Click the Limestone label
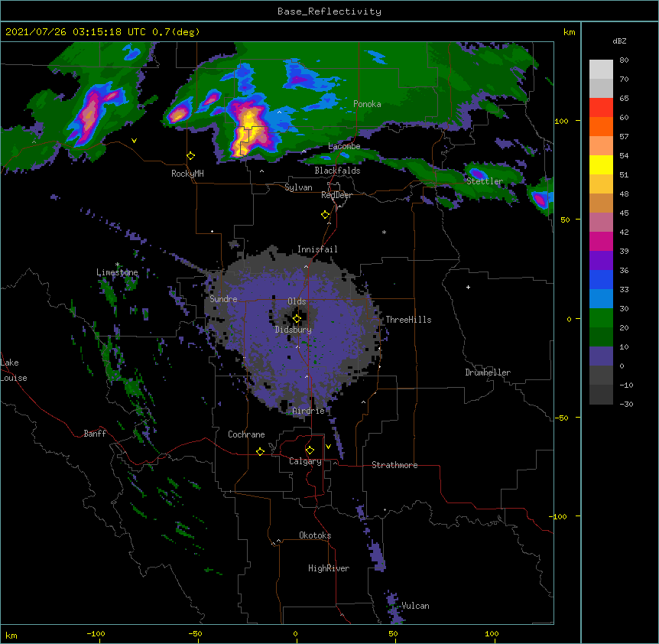 [117, 272]
